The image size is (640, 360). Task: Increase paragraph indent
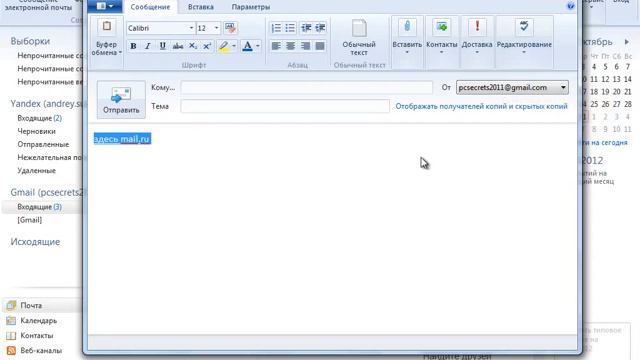pyautogui.click(x=320, y=28)
